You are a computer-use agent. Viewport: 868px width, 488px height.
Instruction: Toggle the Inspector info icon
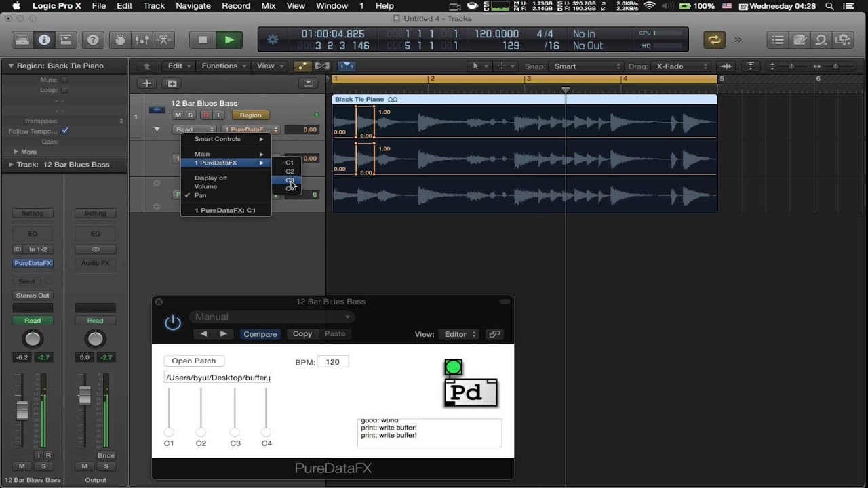[44, 39]
